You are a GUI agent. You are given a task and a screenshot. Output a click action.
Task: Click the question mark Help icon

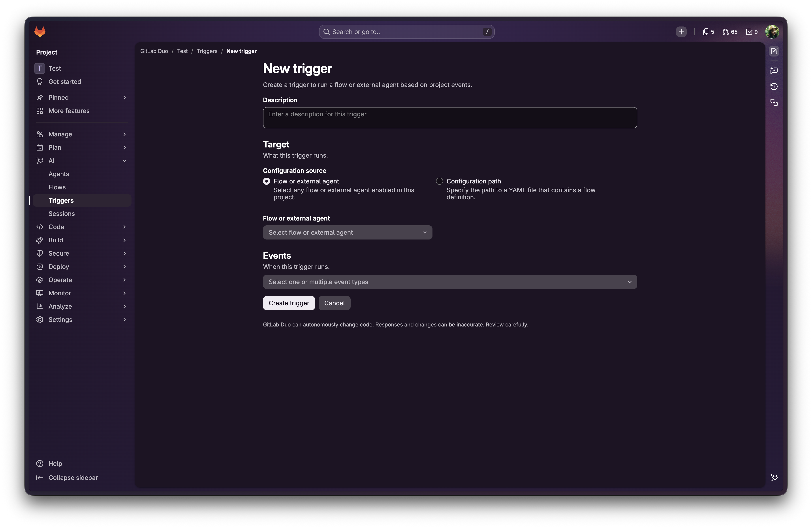click(x=39, y=464)
